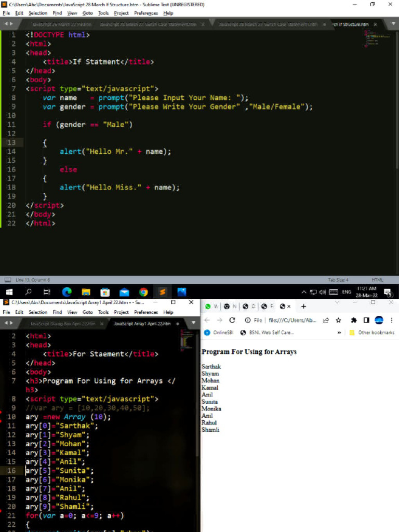Viewport: 399px width, 532px height.
Task: Open the OnlineSBI bookmark
Action: point(219,332)
